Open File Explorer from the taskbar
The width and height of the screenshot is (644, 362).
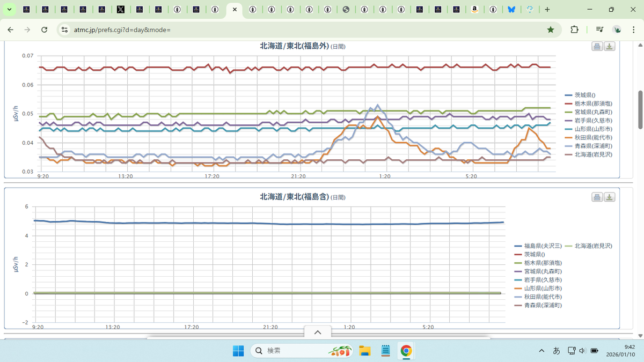[x=365, y=351]
